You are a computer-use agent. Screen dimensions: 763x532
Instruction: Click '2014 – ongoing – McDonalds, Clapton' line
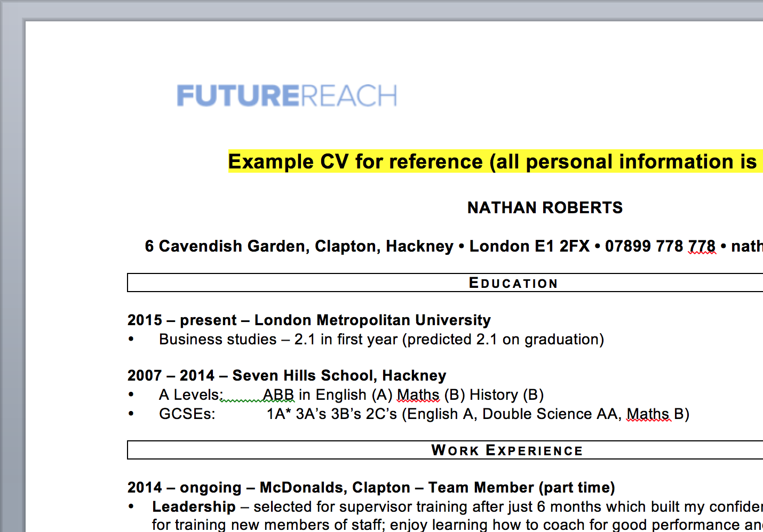coord(269,487)
